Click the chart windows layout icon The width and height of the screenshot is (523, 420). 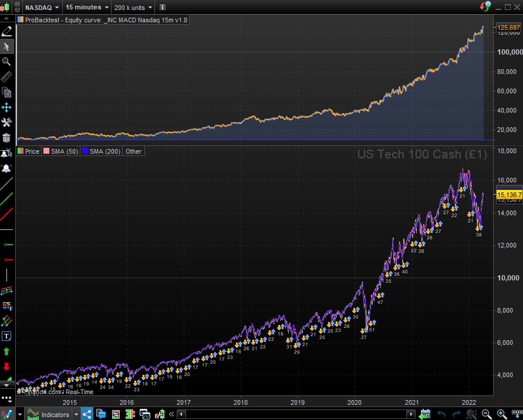pyautogui.click(x=145, y=415)
